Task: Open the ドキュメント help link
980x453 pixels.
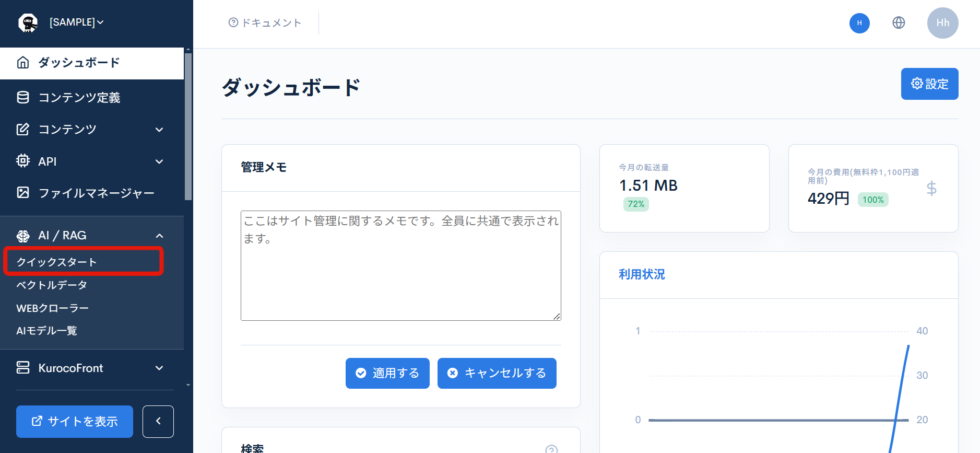Action: point(265,22)
